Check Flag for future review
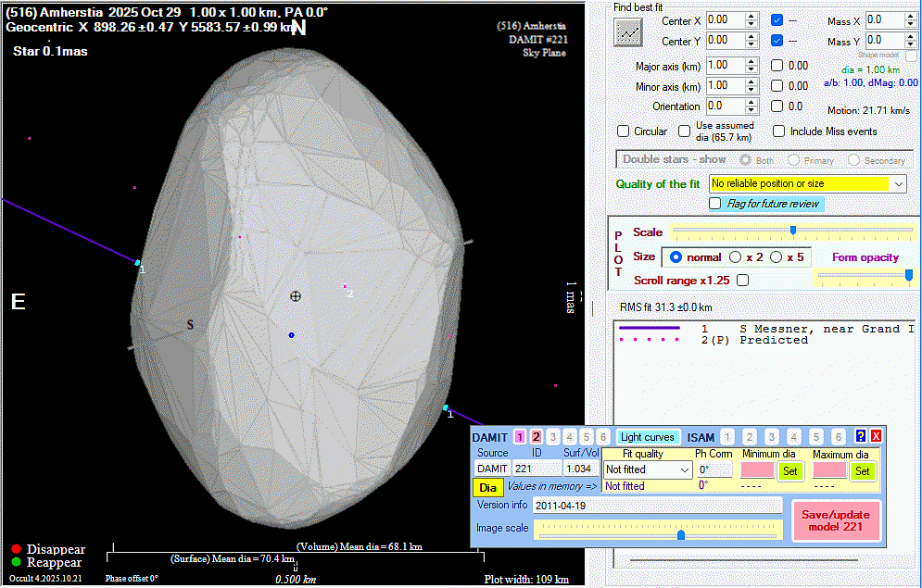 [x=715, y=203]
